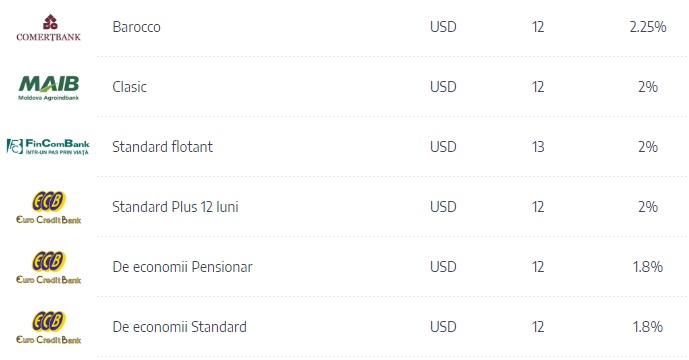Open the De economii Standard deposit
This screenshot has height=360, width=689.
tap(179, 327)
